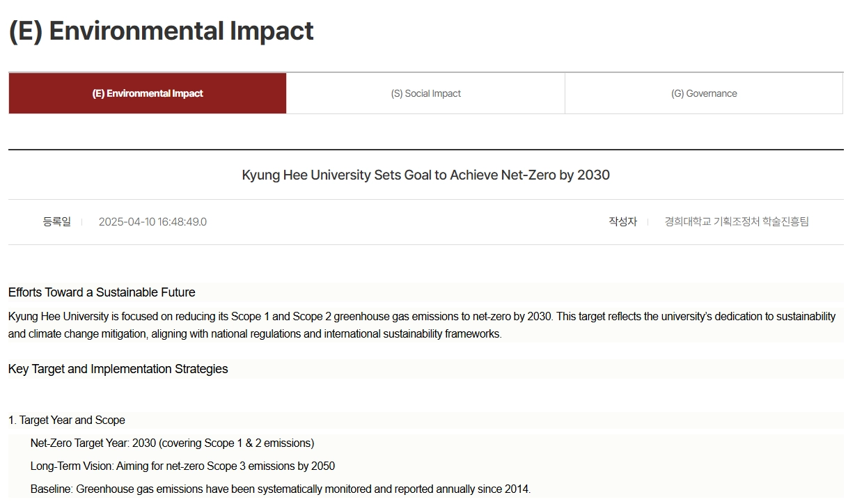
Task: Click the 2025-04-10 registration date
Action: click(x=152, y=222)
